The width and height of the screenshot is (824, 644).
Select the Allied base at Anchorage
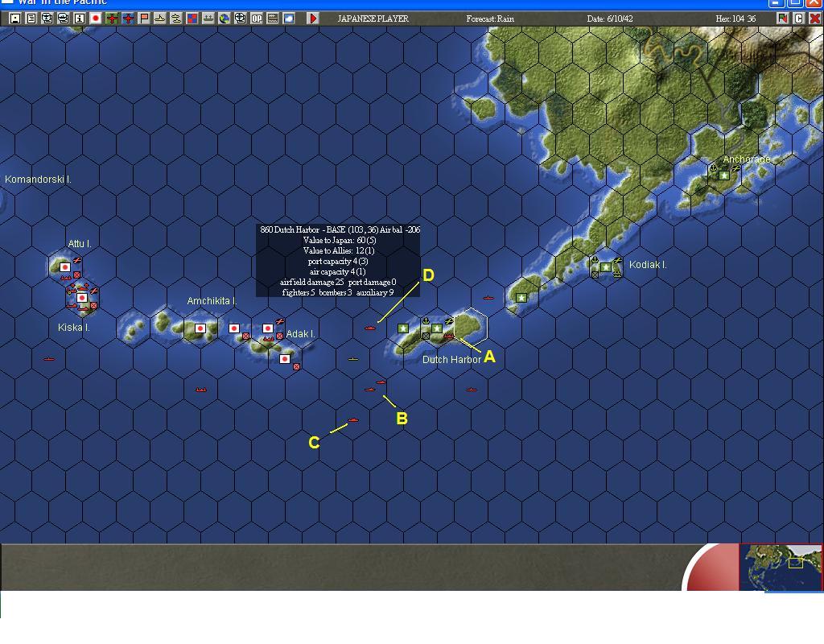click(724, 175)
